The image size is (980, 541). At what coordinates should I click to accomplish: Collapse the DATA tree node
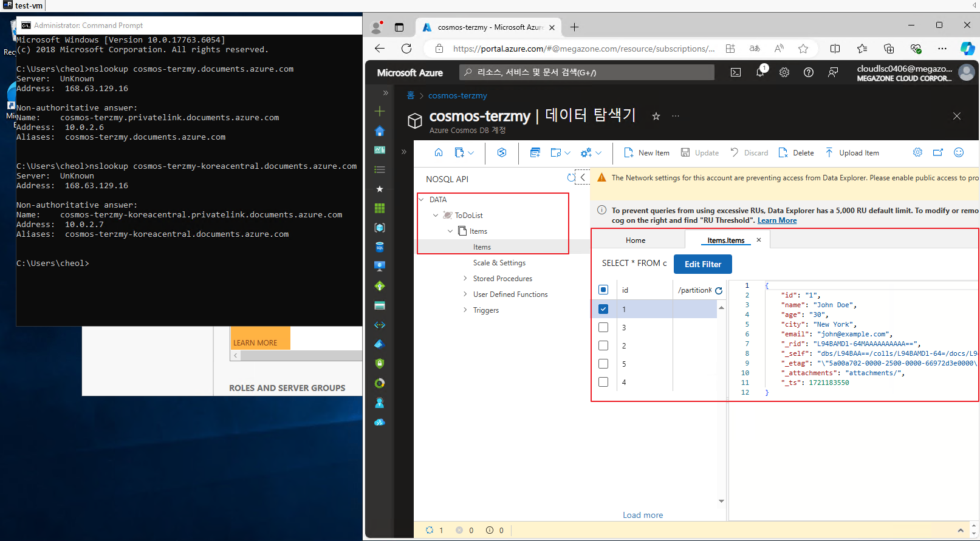pyautogui.click(x=421, y=199)
